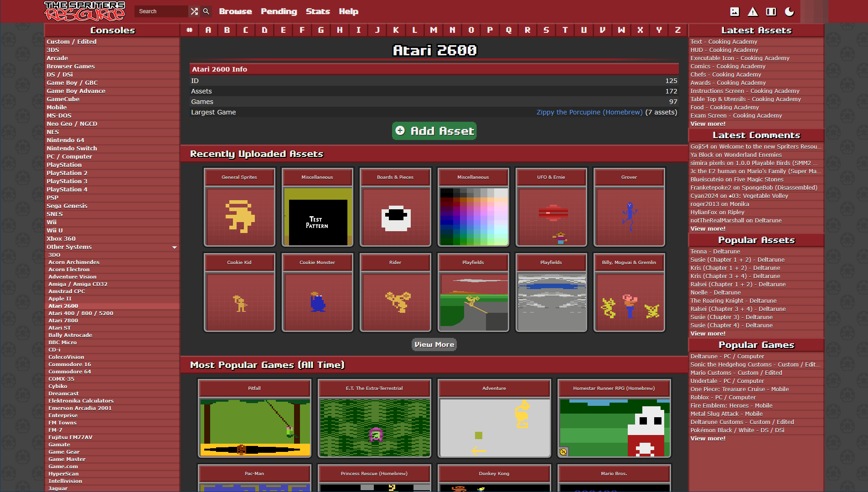Click the Add Asset button

tap(434, 131)
